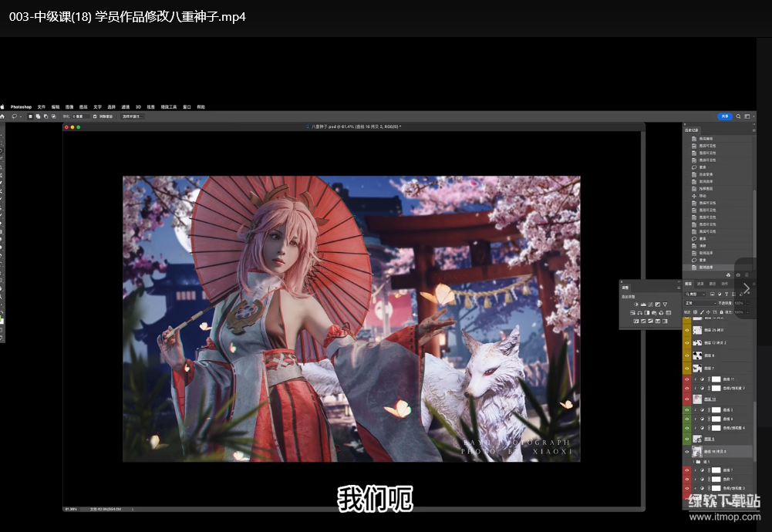Image resolution: width=772 pixels, height=532 pixels.
Task: Toggle the lock all padlock icon
Action: pyautogui.click(x=721, y=312)
